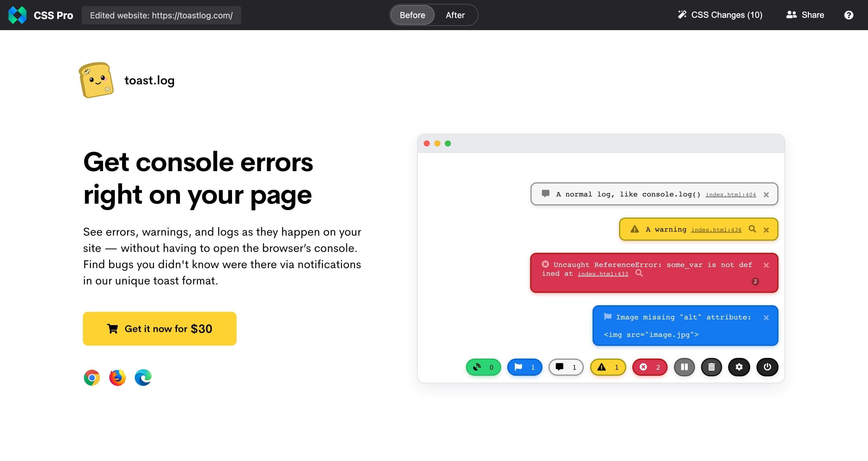This screenshot has width=868, height=461.
Task: Select the Before view tab
Action: click(412, 15)
